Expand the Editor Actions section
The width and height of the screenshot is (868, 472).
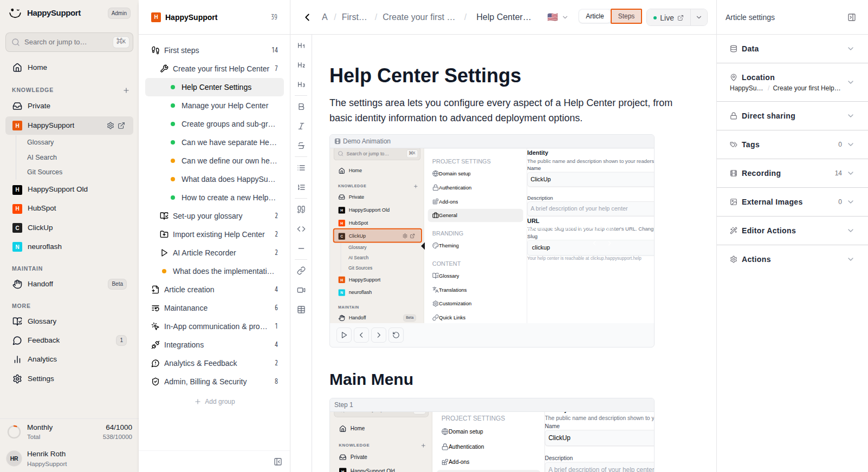click(x=792, y=231)
